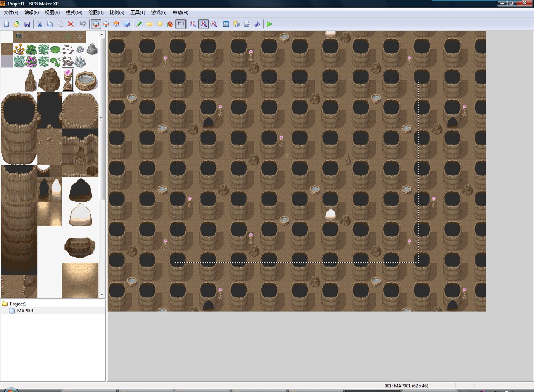The image size is (534, 392).
Task: Pick the water-filled stump basin tile
Action: [86, 81]
